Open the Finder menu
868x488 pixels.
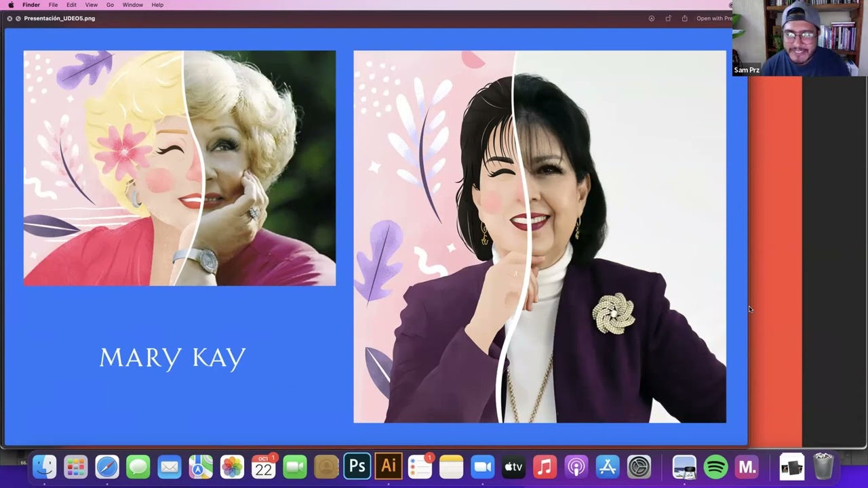31,5
